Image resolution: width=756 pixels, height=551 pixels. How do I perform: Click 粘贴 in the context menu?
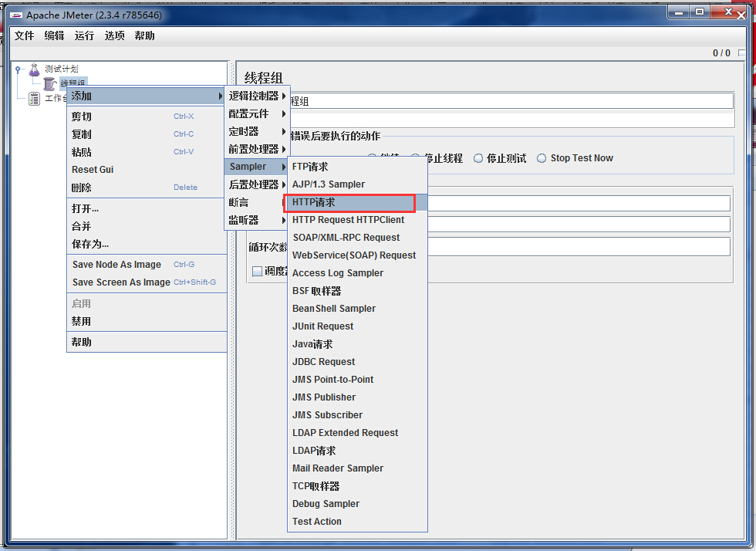[147, 152]
